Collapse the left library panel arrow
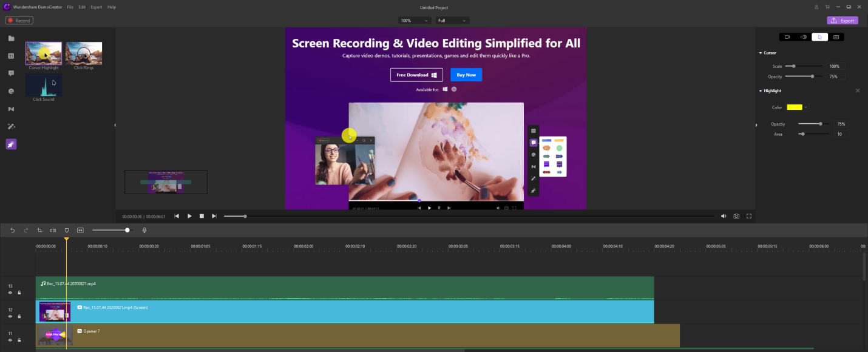 115,126
